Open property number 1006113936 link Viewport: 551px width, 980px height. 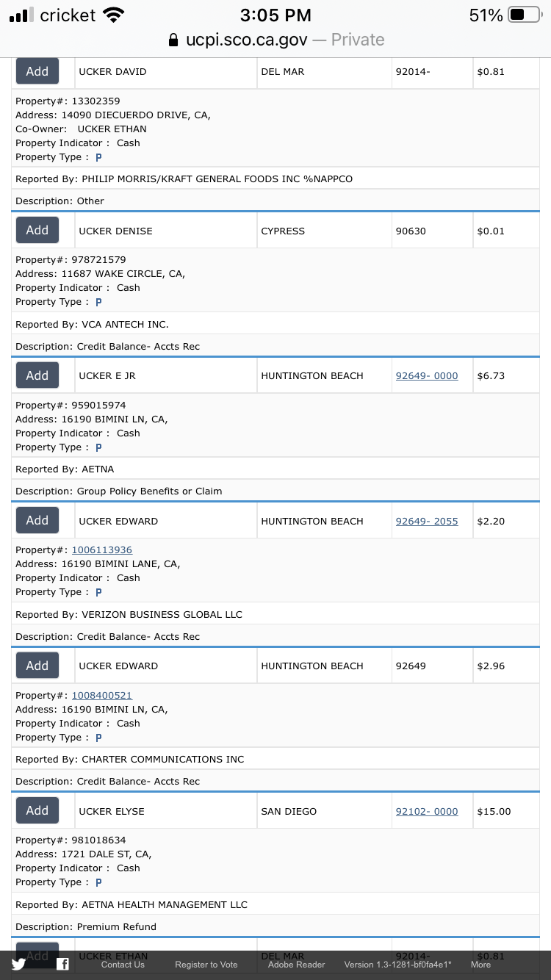[102, 550]
